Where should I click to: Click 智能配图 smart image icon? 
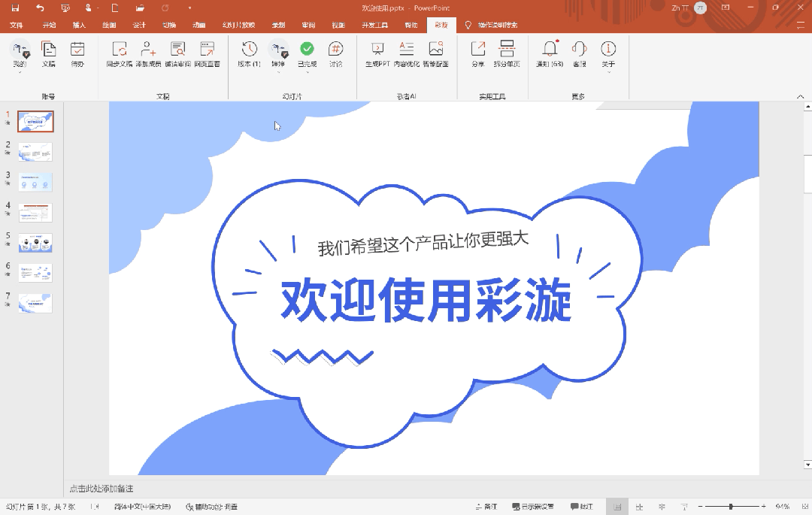(435, 54)
